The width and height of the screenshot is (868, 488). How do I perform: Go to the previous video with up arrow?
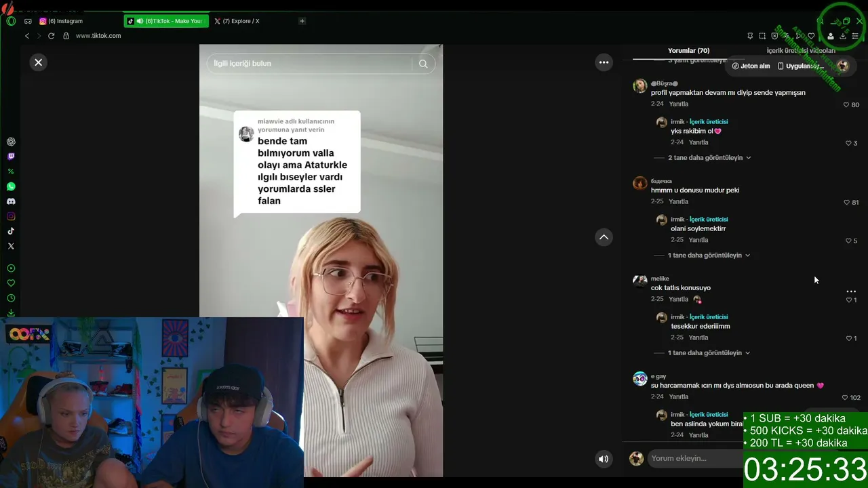pos(604,237)
